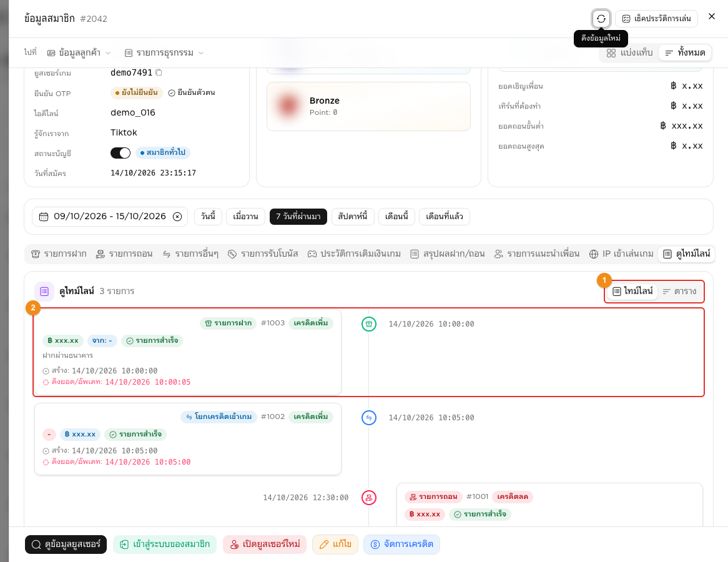Select the 7 วันที่ผ่านมา filter

point(298,217)
